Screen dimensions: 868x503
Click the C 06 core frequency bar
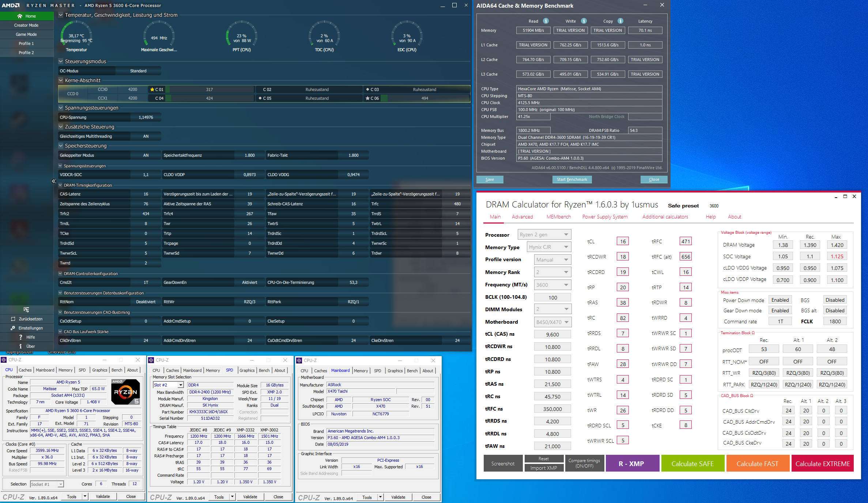[x=424, y=98]
